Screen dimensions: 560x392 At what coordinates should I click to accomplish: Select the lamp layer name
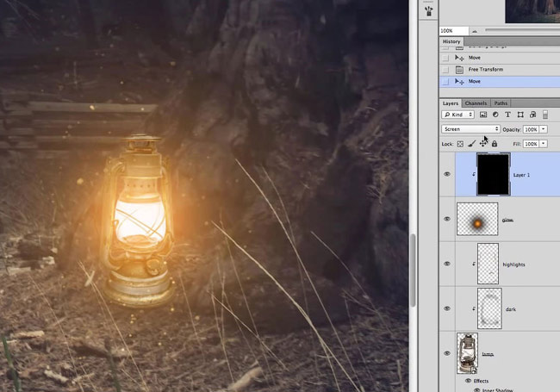(488, 354)
